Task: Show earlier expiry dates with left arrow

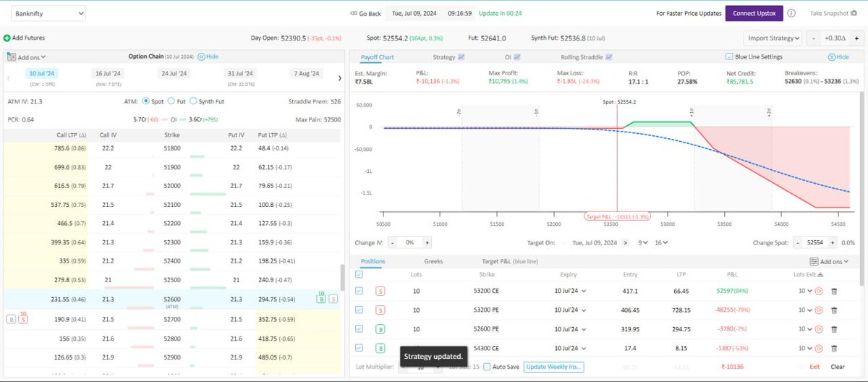Action: point(7,77)
